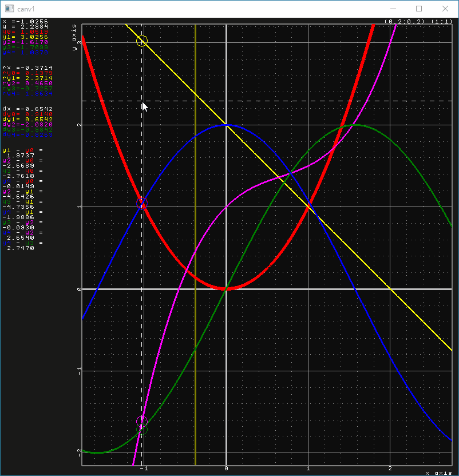Click the red 'y0= 1.0519' value
Image resolution: width=459 pixels, height=476 pixels.
point(25,32)
